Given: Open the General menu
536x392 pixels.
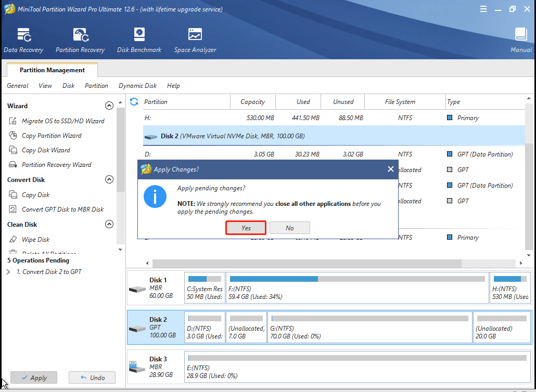Looking at the screenshot, I should (18, 86).
